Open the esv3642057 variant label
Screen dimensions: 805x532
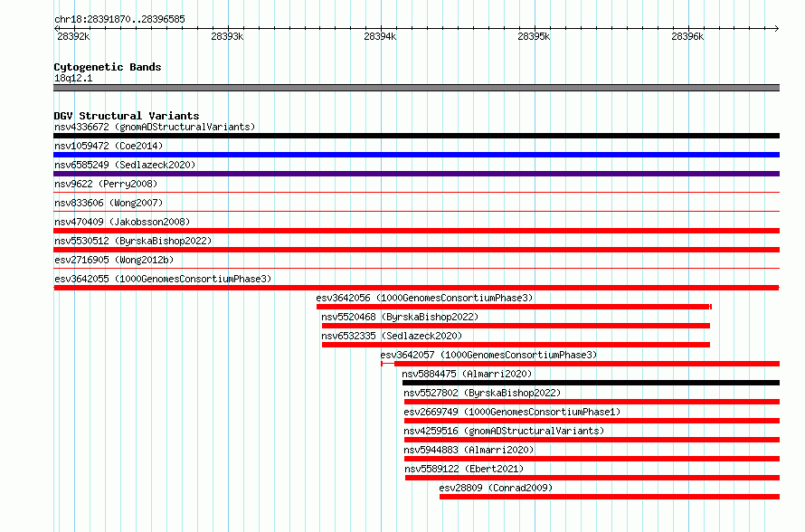[x=488, y=355]
